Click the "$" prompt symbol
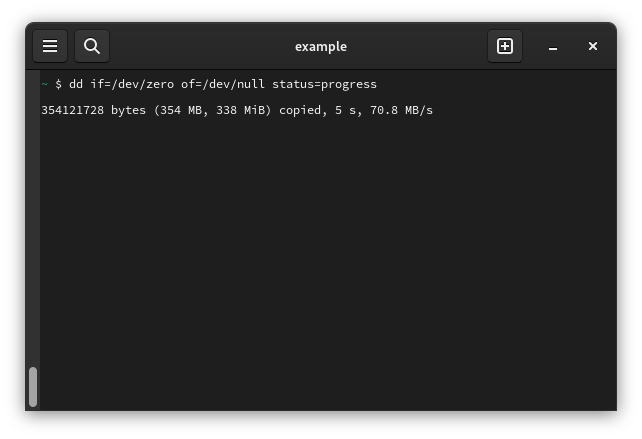This screenshot has height=439, width=642. tap(59, 84)
